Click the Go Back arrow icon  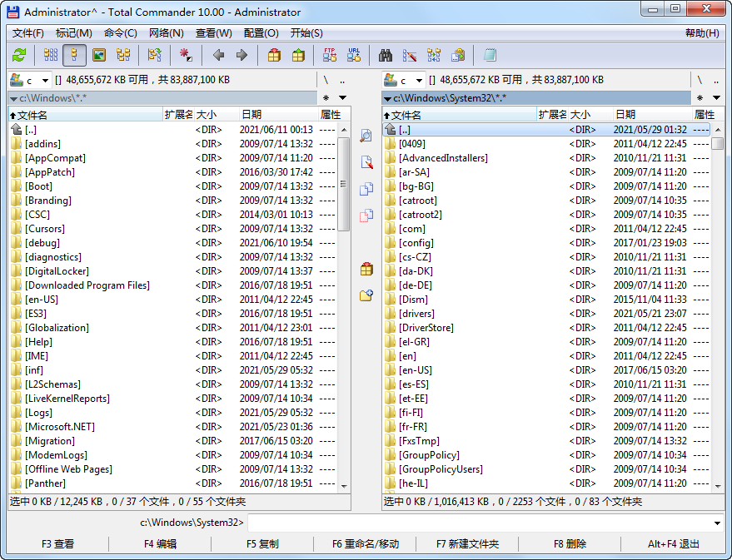point(218,56)
